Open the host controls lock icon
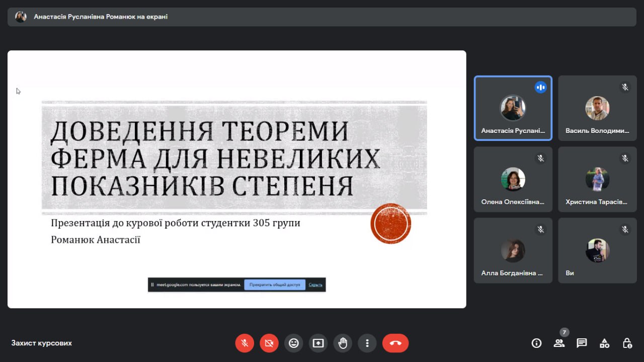The width and height of the screenshot is (644, 362). tap(627, 343)
